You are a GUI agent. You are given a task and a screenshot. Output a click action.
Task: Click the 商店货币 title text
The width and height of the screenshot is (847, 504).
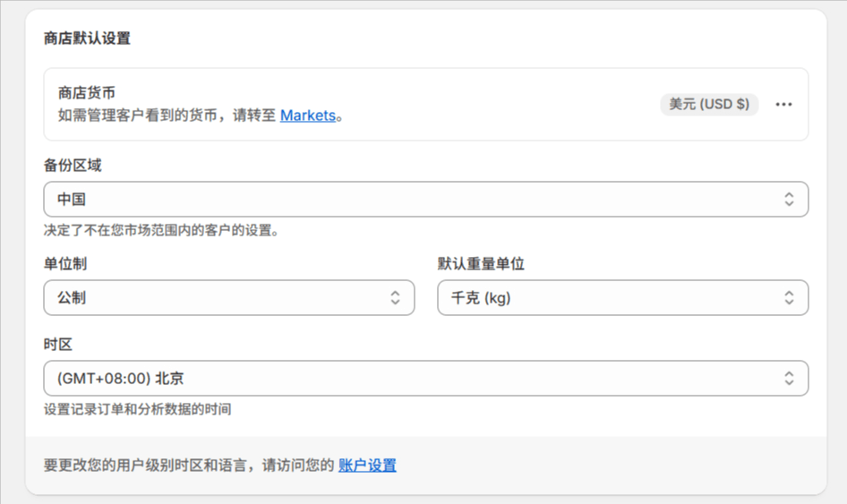(x=87, y=93)
